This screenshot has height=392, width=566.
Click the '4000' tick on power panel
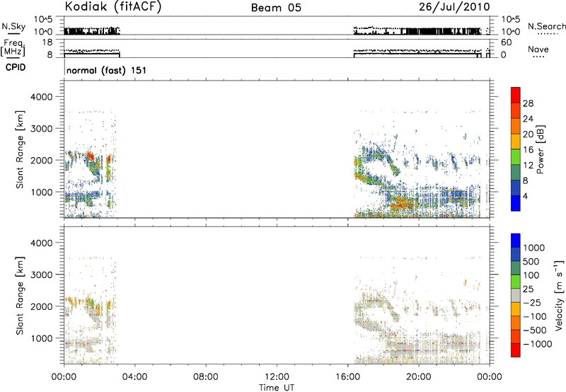41,97
